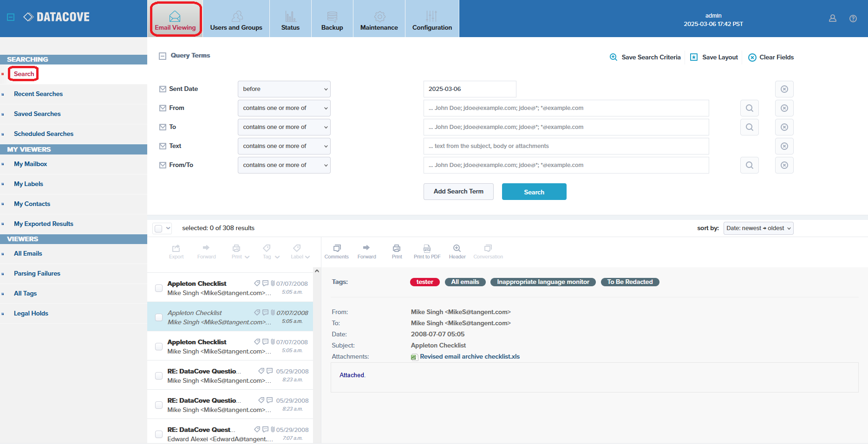Open the Configuration tab

coord(432,19)
